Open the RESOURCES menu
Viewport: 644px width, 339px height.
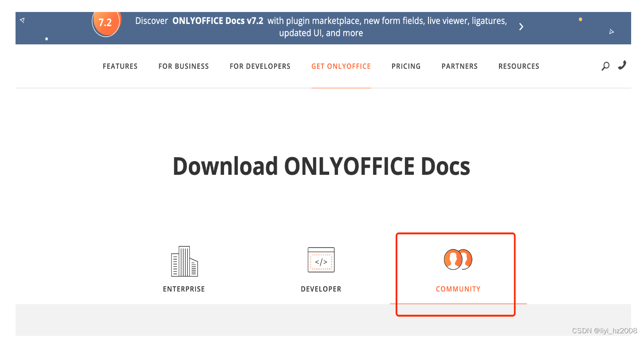click(x=519, y=66)
